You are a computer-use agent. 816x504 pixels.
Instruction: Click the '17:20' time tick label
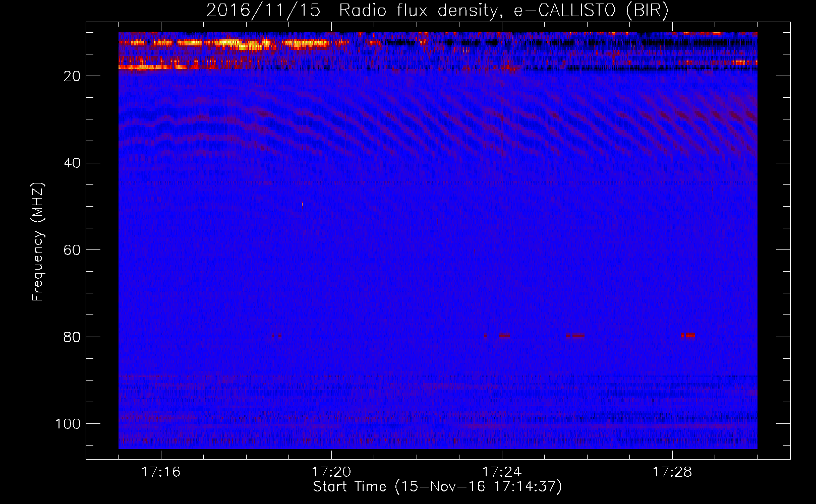331,472
